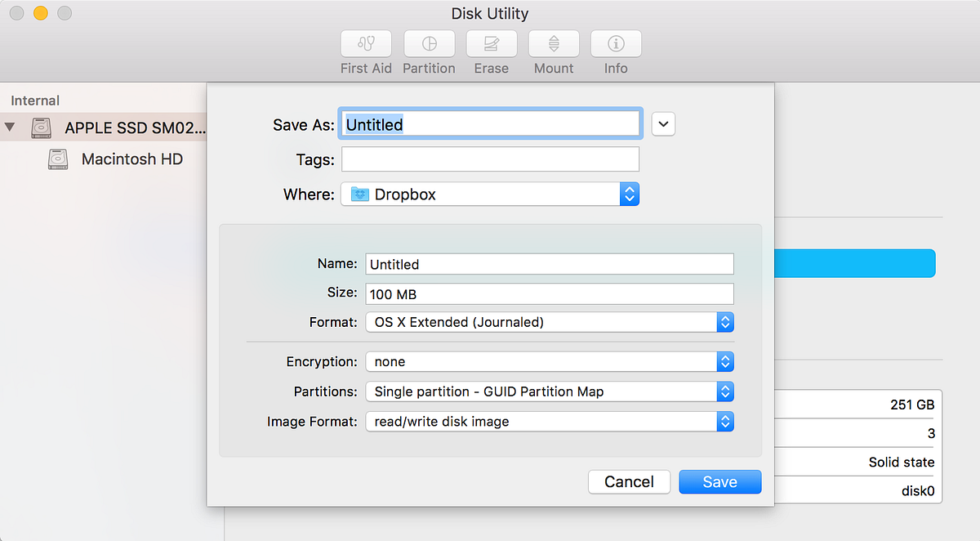Click the Dropbox folder icon in Where field
Image resolution: width=980 pixels, height=541 pixels.
tap(356, 194)
